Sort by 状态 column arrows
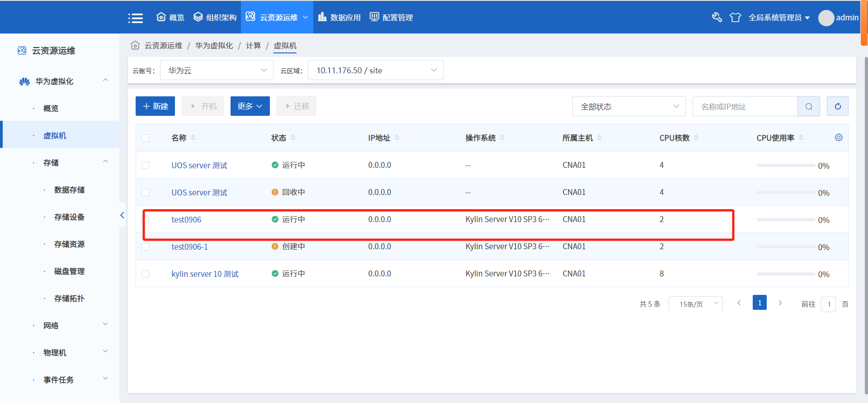The height and width of the screenshot is (403, 868). click(293, 137)
